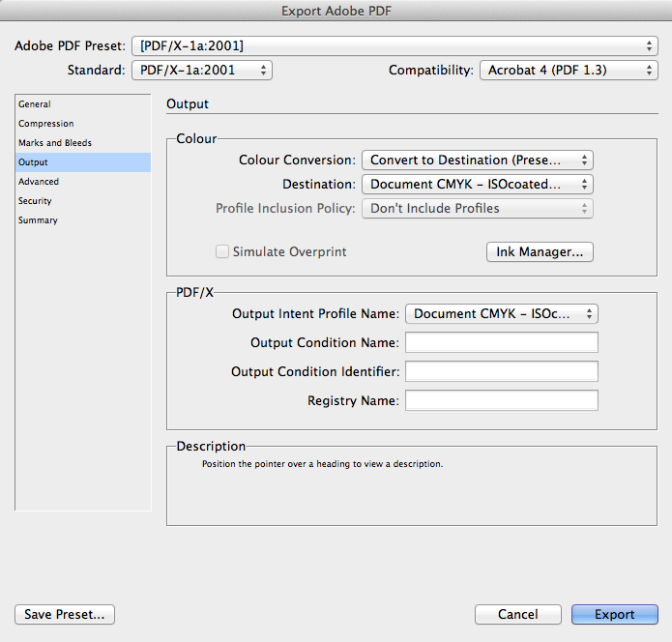The image size is (672, 642).
Task: Select the Advanced panel in sidebar
Action: 83,182
